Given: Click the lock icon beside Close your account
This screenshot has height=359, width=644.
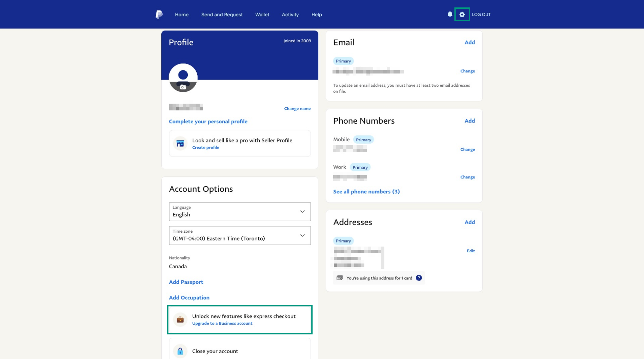Looking at the screenshot, I should (180, 351).
